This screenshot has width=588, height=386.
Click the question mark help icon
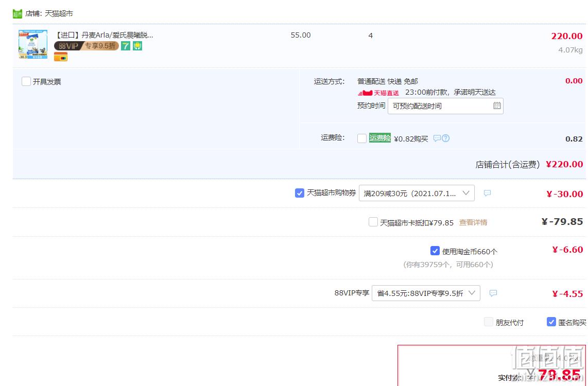tap(445, 138)
